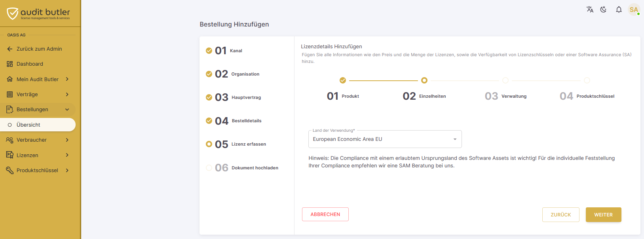
Task: Click the Lizenzen certificate icon
Action: click(10, 155)
